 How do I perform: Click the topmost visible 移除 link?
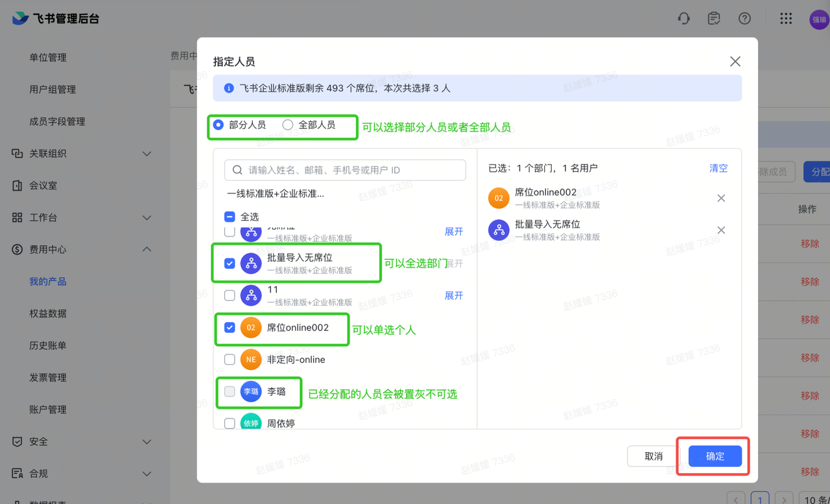[x=810, y=244]
